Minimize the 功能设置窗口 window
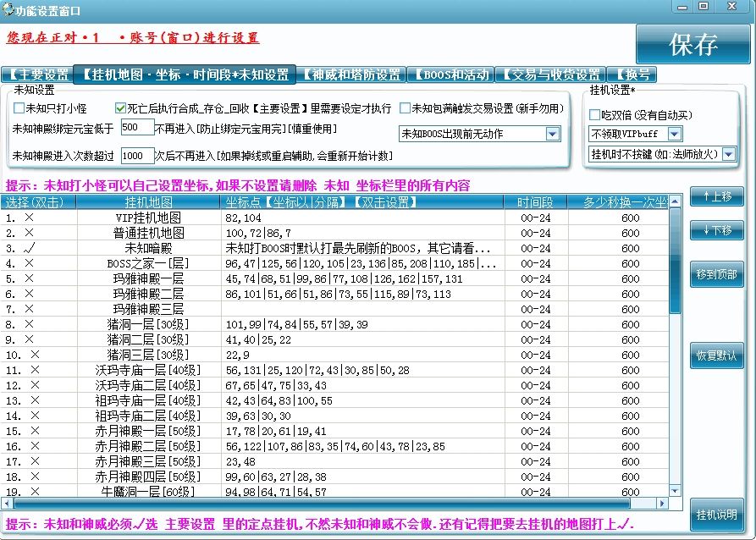Screen dimensions: 756x540 (682, 7)
